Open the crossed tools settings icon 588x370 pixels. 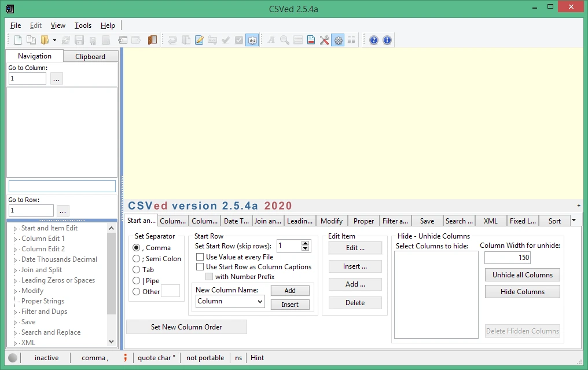click(324, 40)
